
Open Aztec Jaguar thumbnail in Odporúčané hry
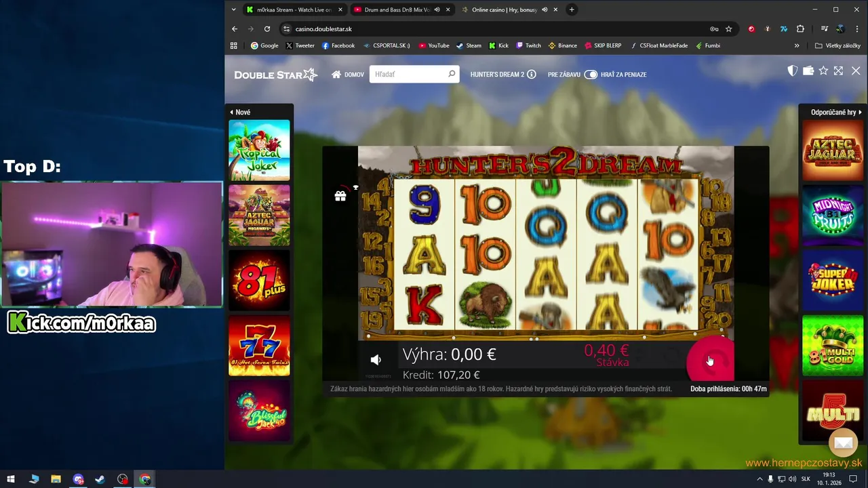pos(833,150)
